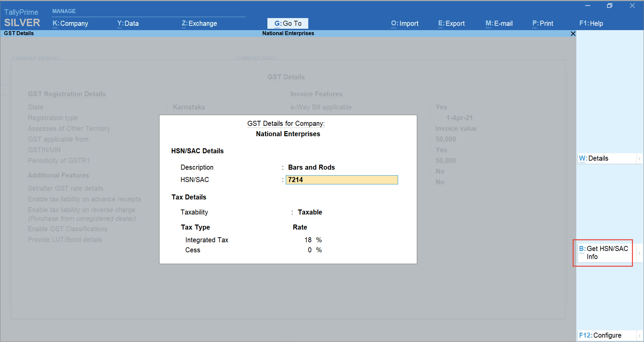Screen dimensions: 644x342
Task: Open the O: Import menu
Action: tap(405, 23)
